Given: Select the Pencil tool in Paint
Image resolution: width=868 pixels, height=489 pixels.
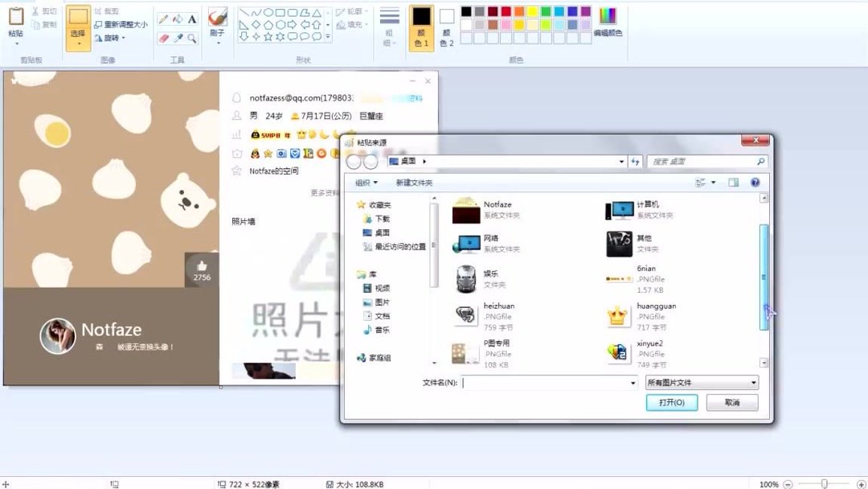Looking at the screenshot, I should [163, 18].
